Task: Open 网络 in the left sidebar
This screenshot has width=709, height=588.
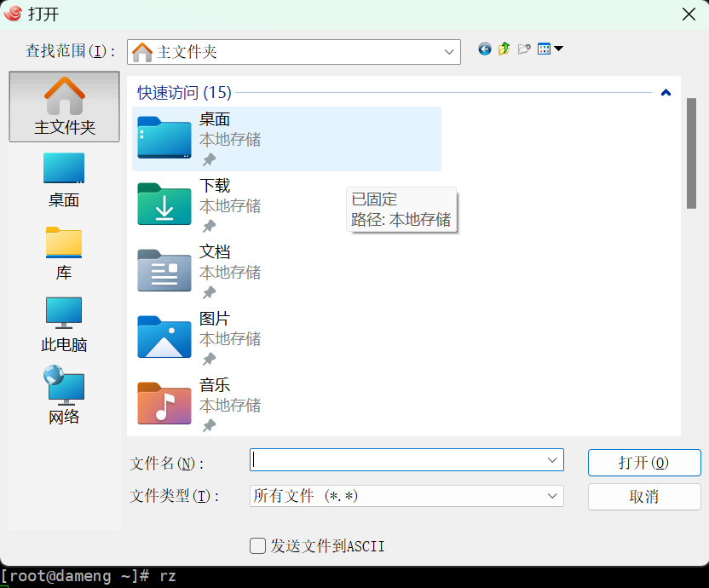Action: (64, 396)
